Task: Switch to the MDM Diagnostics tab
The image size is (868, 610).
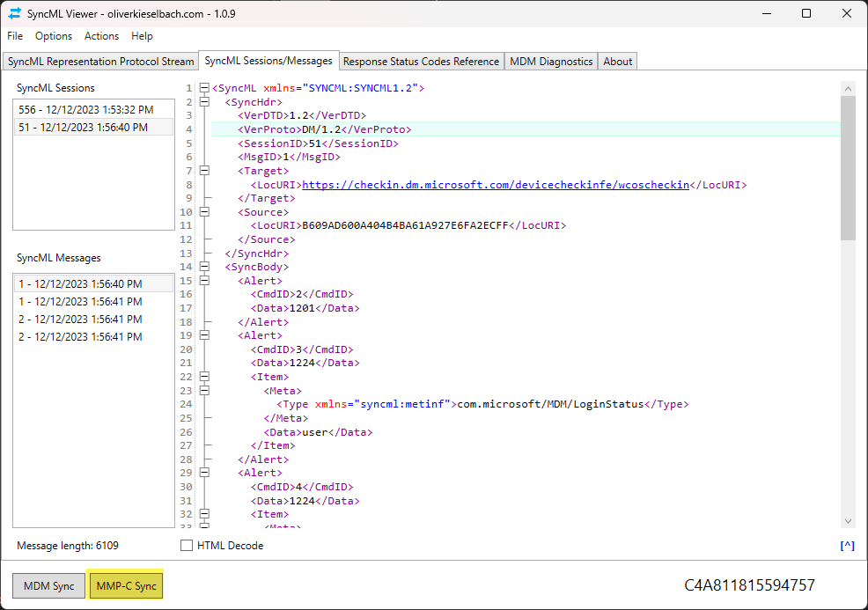Action: pyautogui.click(x=551, y=61)
